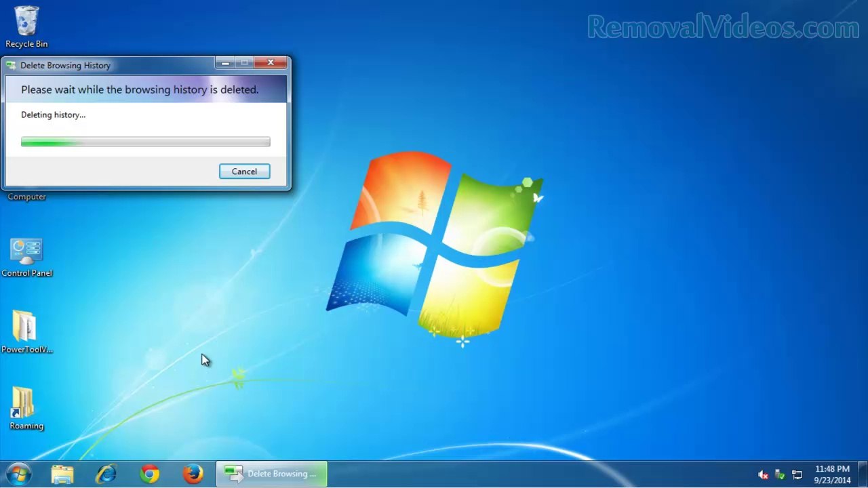The width and height of the screenshot is (868, 488).
Task: Launch Internet Explorer from taskbar
Action: (x=106, y=474)
